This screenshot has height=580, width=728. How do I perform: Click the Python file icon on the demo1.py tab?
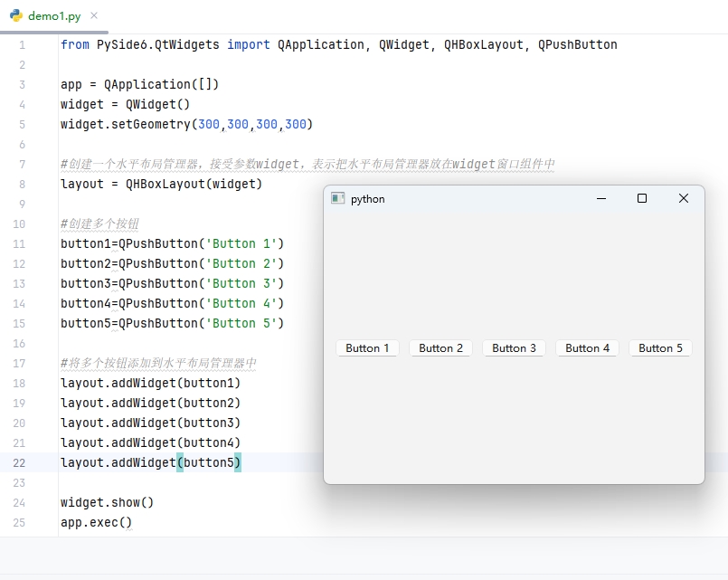click(16, 15)
